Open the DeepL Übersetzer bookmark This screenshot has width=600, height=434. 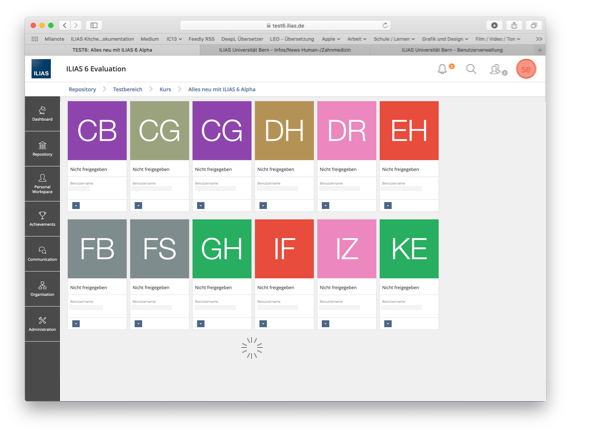point(243,39)
